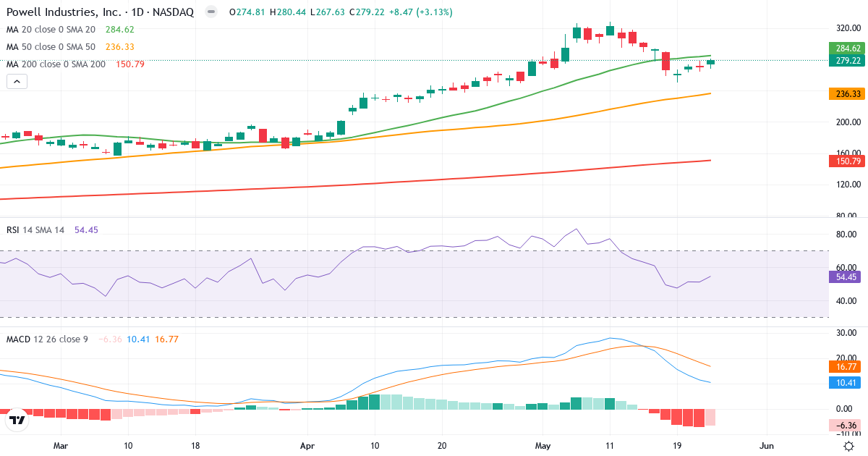The image size is (868, 456).
Task: Click the 279.22 current price label
Action: [x=846, y=60]
